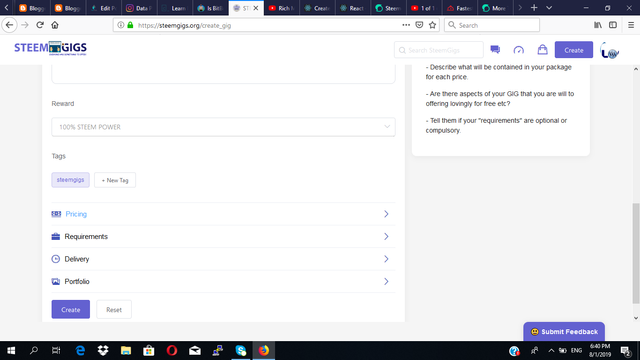Change ENG input language
The image size is (640, 360).
click(576, 350)
